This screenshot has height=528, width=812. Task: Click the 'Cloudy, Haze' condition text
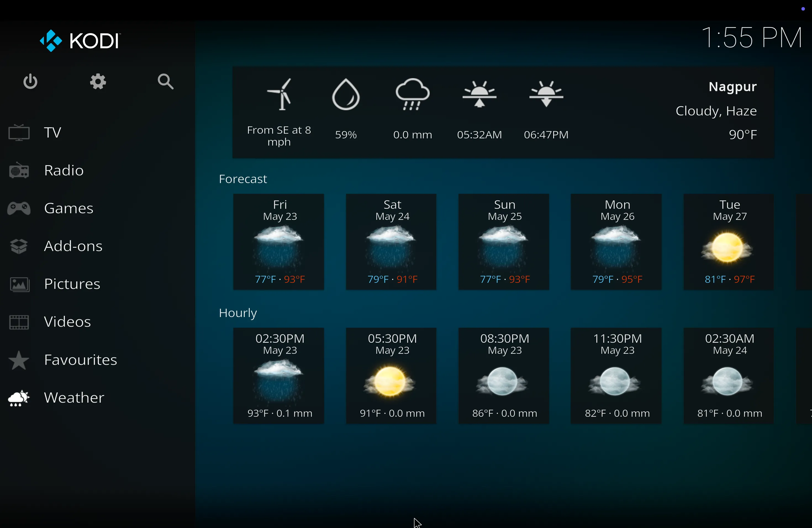click(716, 111)
